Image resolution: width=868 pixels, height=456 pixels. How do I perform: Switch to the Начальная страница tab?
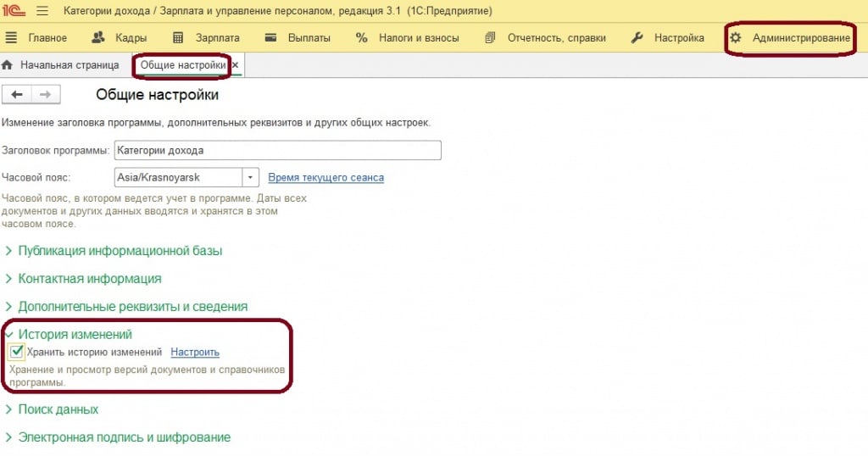tap(69, 64)
